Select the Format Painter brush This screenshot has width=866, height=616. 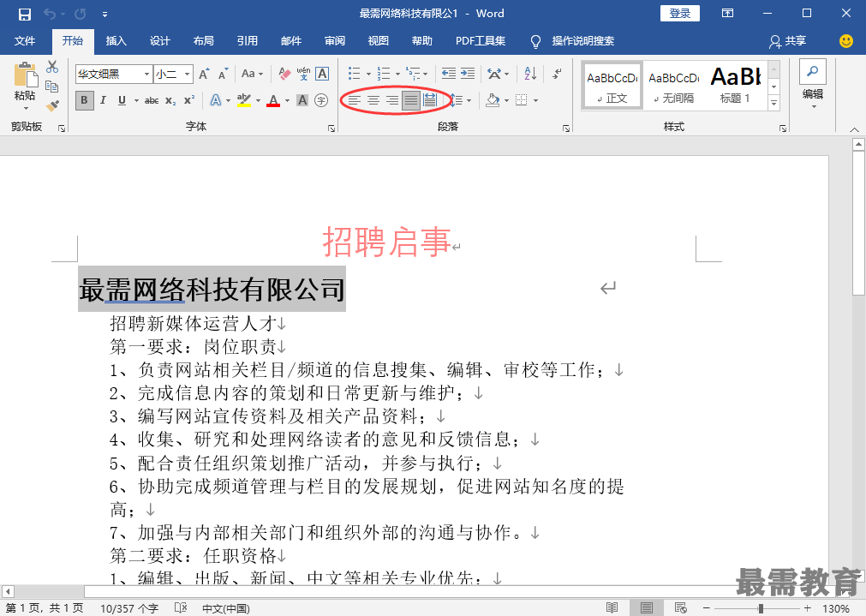point(52,105)
